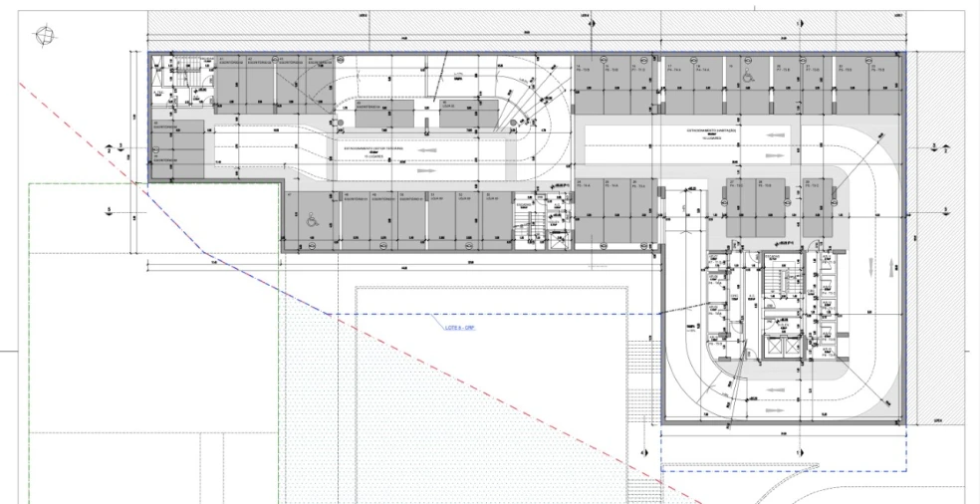The height and width of the screenshot is (504, 980).
Task: Click the wheelchair symbol in lower-left parking row
Action: click(x=312, y=221)
